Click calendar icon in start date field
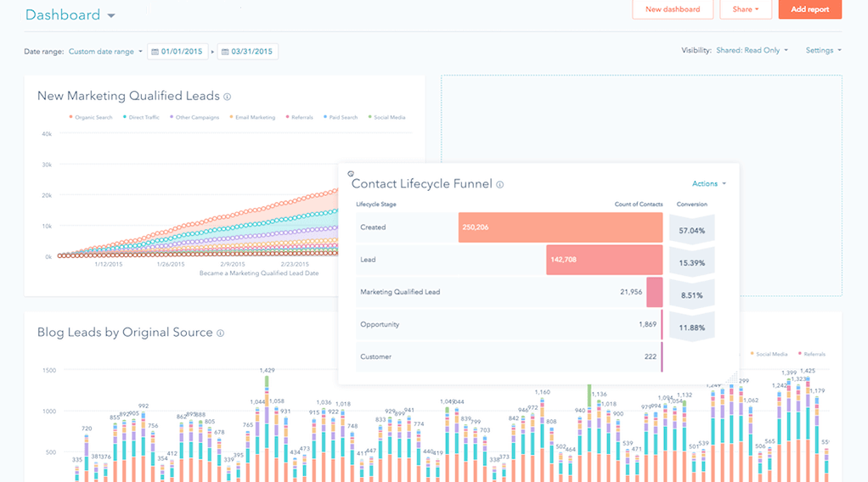The width and height of the screenshot is (868, 482). click(x=155, y=52)
